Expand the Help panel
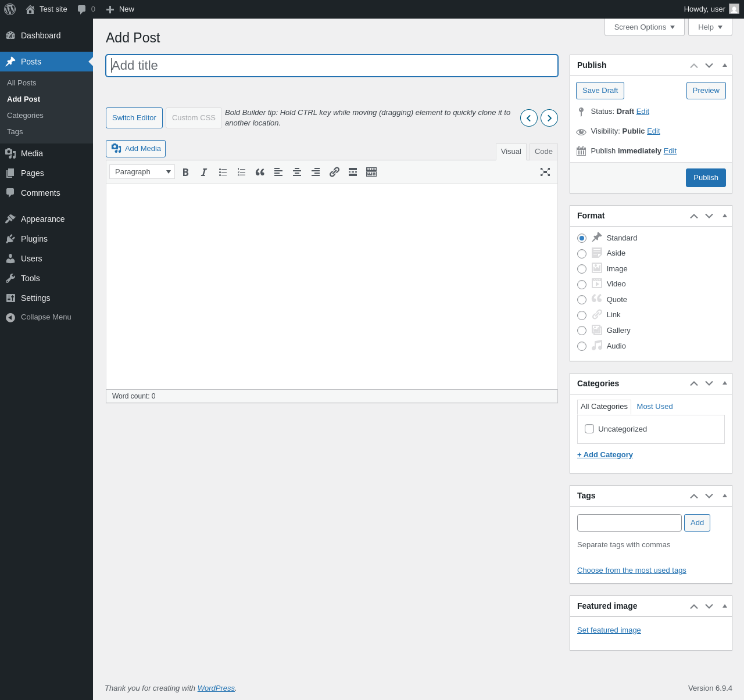Image resolution: width=744 pixels, height=700 pixels. point(710,27)
